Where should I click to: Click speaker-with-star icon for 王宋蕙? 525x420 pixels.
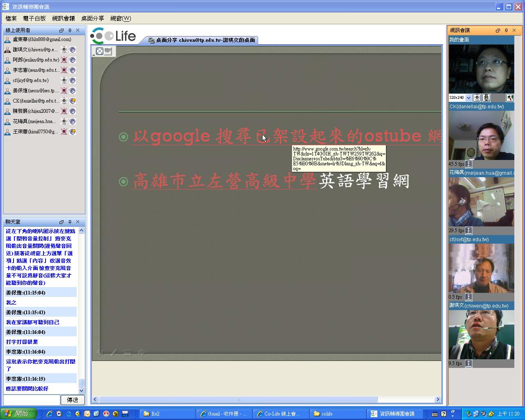pyautogui.click(x=73, y=132)
